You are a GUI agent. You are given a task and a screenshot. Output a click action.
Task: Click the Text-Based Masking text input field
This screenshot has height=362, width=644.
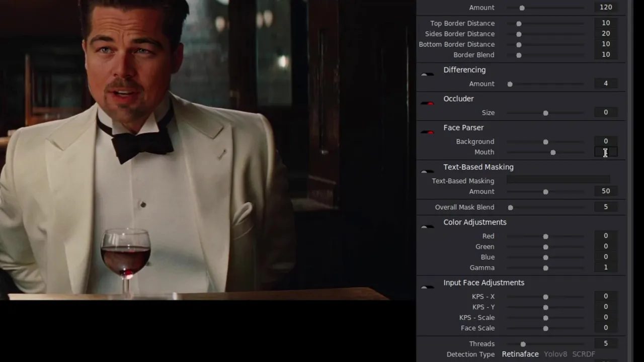(558, 180)
